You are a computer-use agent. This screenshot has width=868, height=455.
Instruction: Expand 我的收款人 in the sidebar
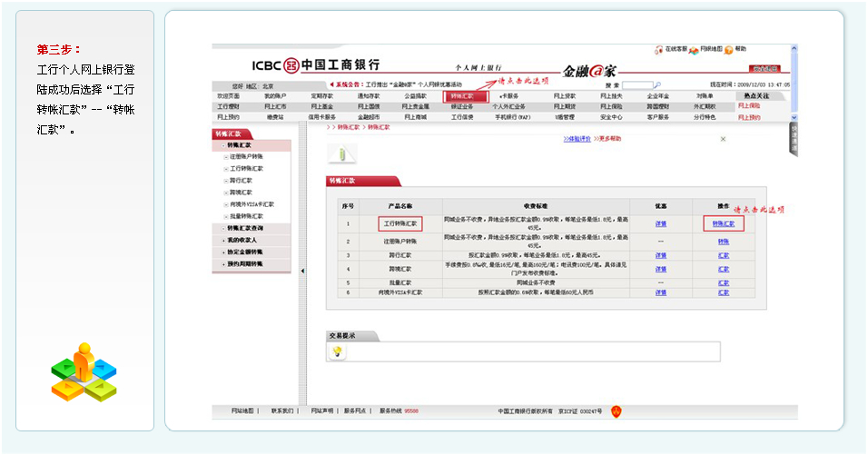(x=223, y=241)
